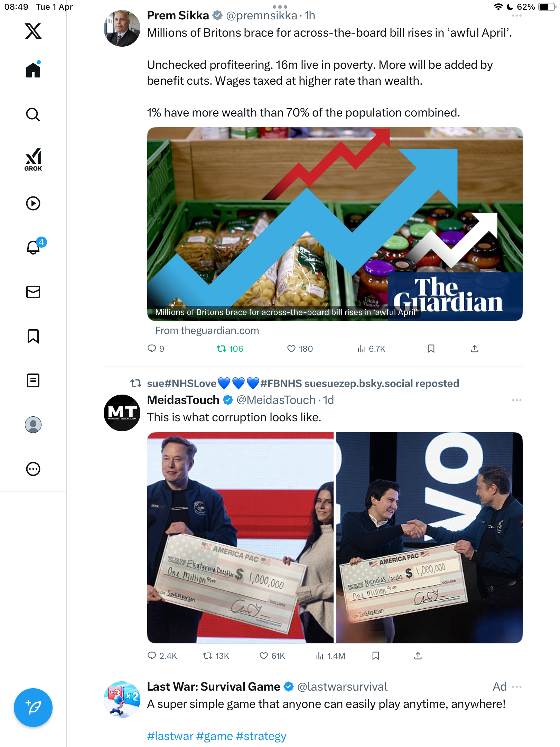Screen dimensions: 560x747
Task: Open the Search icon in sidebar
Action: 33,114
